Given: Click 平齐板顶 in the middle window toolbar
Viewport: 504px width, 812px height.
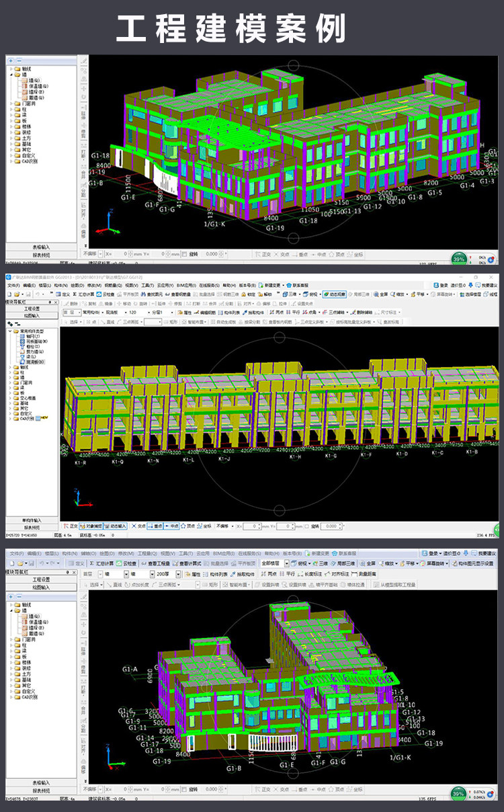Looking at the screenshot, I should click(x=129, y=294).
